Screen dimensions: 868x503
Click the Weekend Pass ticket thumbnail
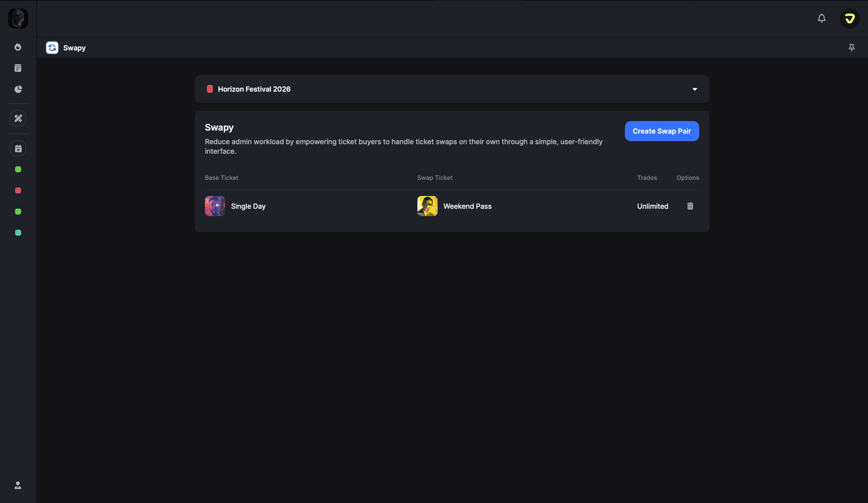click(427, 206)
